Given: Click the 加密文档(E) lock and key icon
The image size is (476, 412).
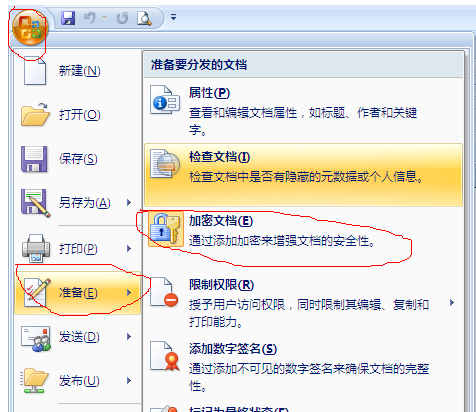Looking at the screenshot, I should [x=166, y=229].
